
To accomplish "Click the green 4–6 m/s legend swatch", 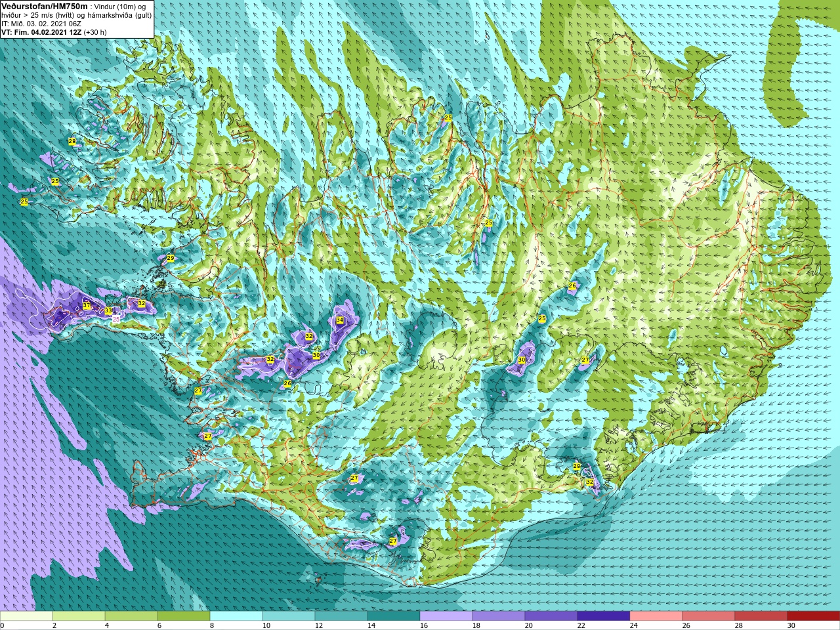I will [131, 616].
